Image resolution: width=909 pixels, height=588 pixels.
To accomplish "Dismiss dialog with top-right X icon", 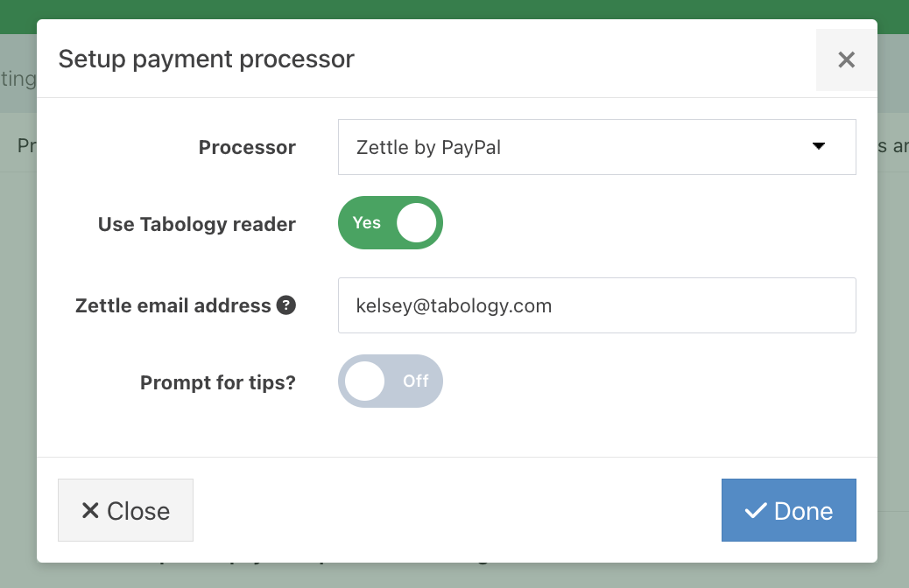I will [x=846, y=59].
